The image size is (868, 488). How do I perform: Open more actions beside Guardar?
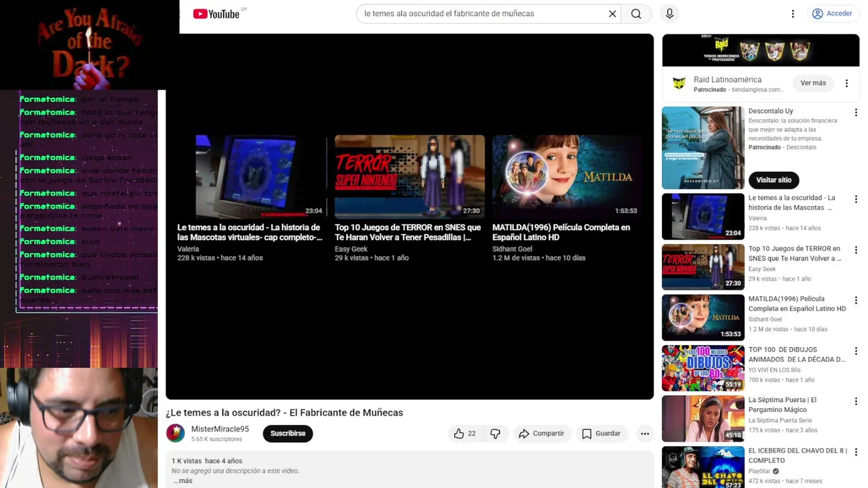(x=645, y=434)
